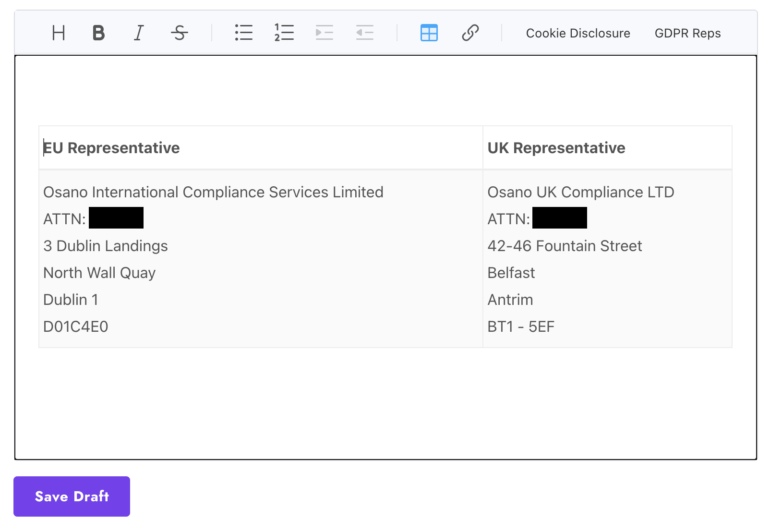Screen dimensions: 770x532
Task: Toggle italic text style
Action: click(x=139, y=33)
